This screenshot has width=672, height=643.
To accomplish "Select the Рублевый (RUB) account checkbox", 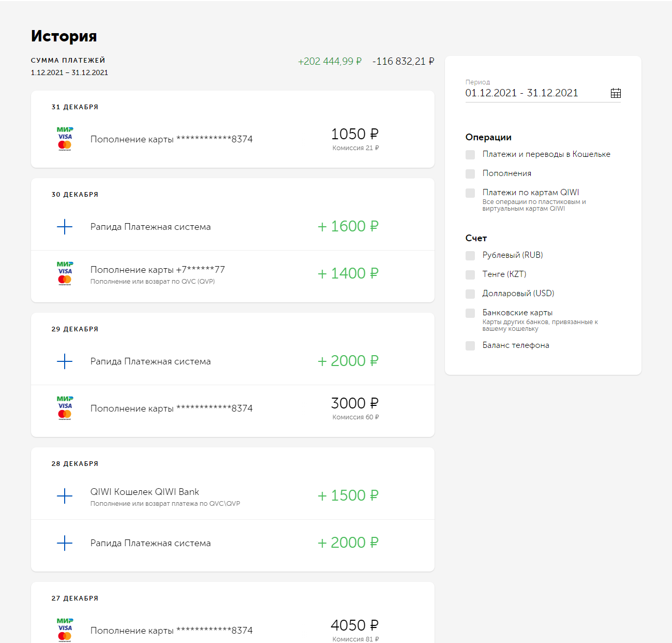I will click(470, 256).
